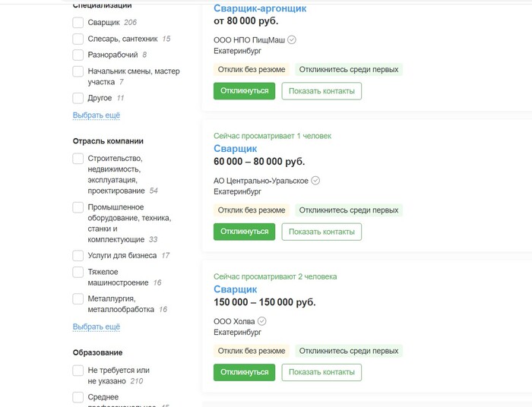Open the Сварщик-аргонщик vacancy title
532x407 pixels.
coord(260,8)
